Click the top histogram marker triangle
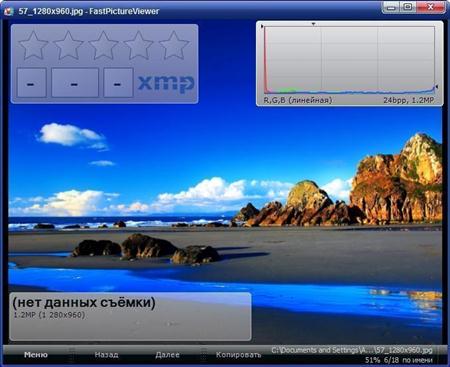This screenshot has width=450, height=367. 313,24
